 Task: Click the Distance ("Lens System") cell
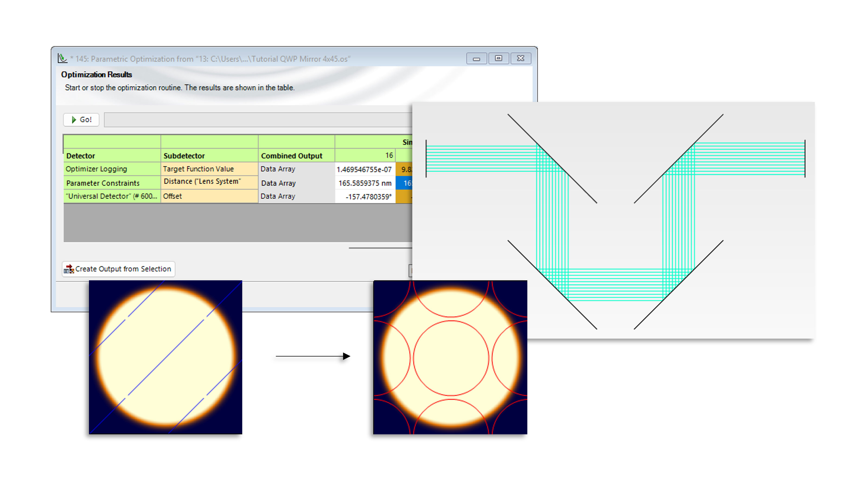(209, 182)
